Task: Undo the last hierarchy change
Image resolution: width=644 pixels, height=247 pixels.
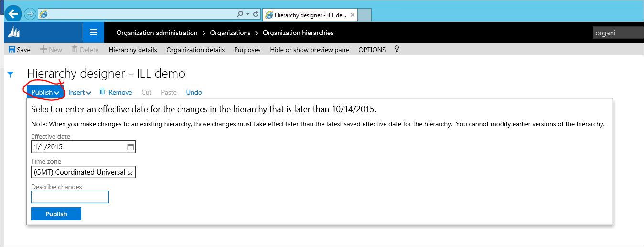Action: click(194, 92)
